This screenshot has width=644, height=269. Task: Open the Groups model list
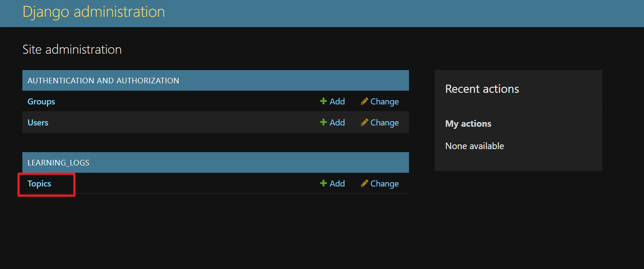41,101
